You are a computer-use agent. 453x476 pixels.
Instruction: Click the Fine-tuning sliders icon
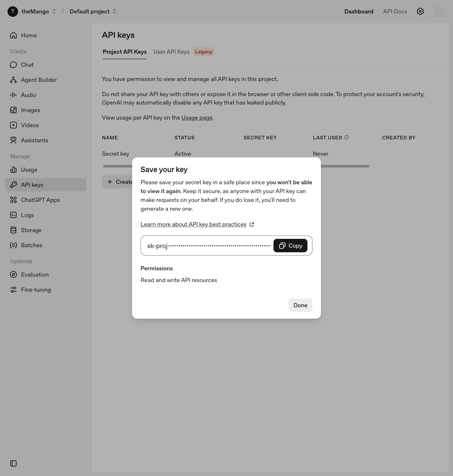13,290
